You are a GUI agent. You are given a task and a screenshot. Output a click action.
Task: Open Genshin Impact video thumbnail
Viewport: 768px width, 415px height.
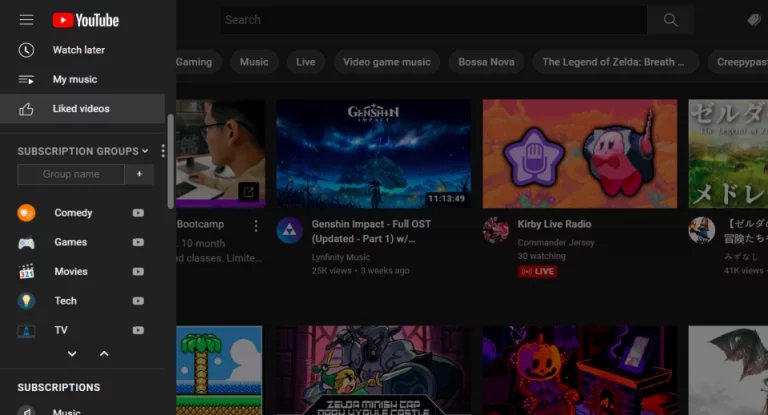374,154
